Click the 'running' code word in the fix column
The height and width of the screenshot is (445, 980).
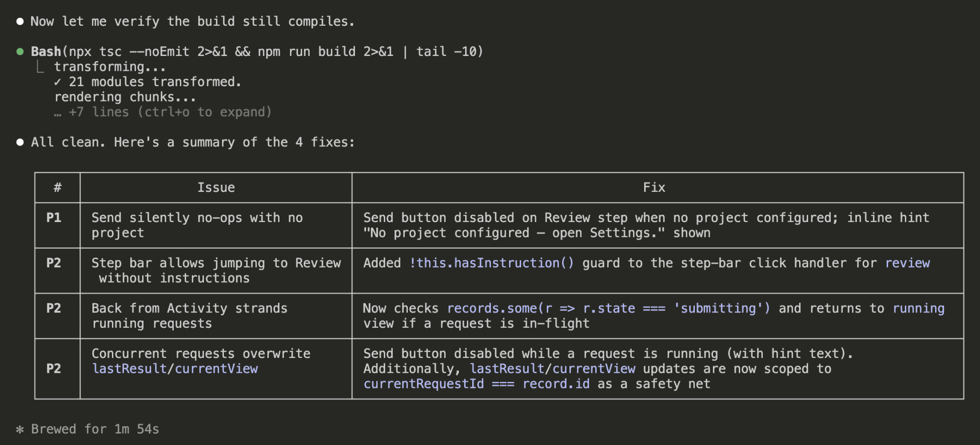pos(919,309)
